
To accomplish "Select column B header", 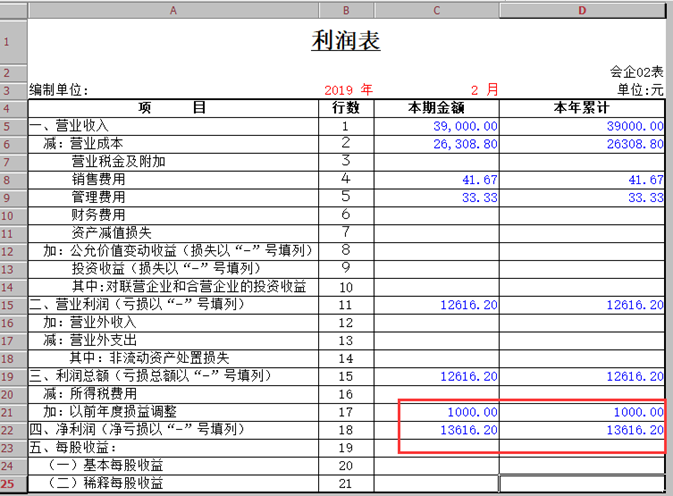I will point(346,10).
